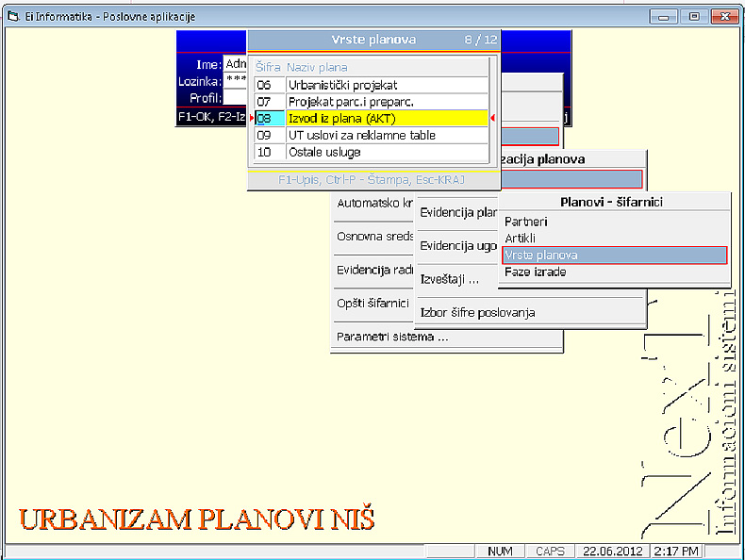Select row 06 Urbanistički projekat

[x=371, y=85]
